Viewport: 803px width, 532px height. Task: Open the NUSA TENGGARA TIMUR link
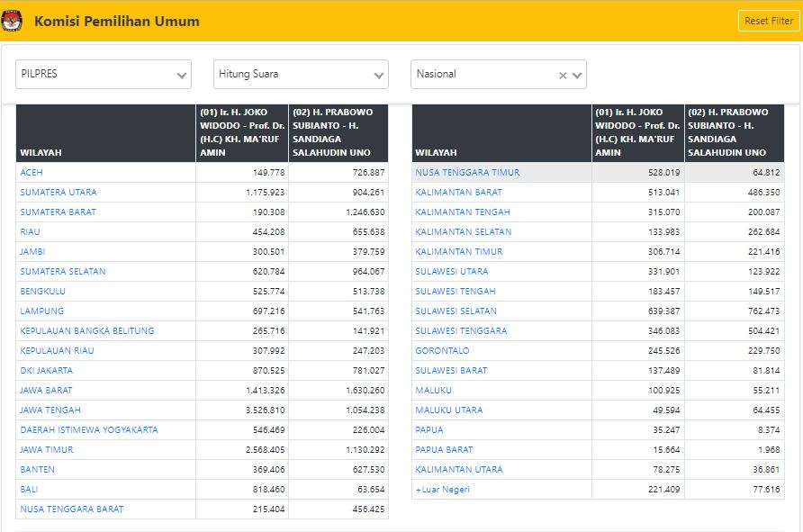(x=467, y=173)
